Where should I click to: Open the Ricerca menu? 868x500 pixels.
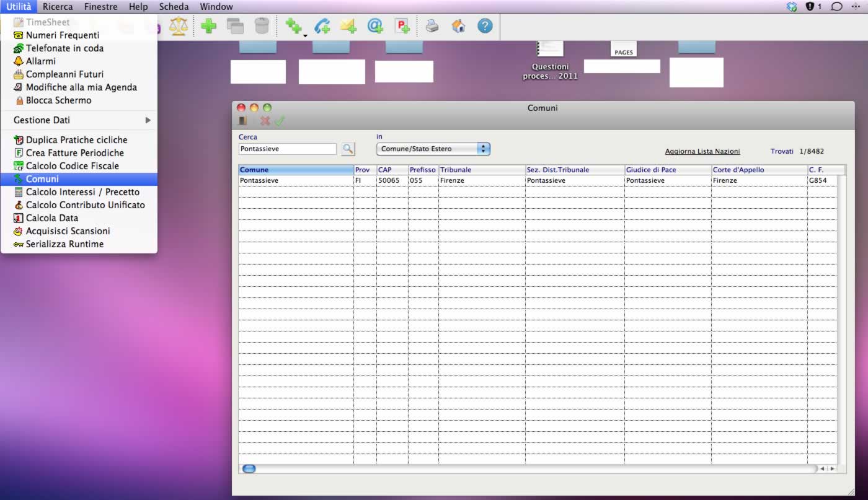58,6
